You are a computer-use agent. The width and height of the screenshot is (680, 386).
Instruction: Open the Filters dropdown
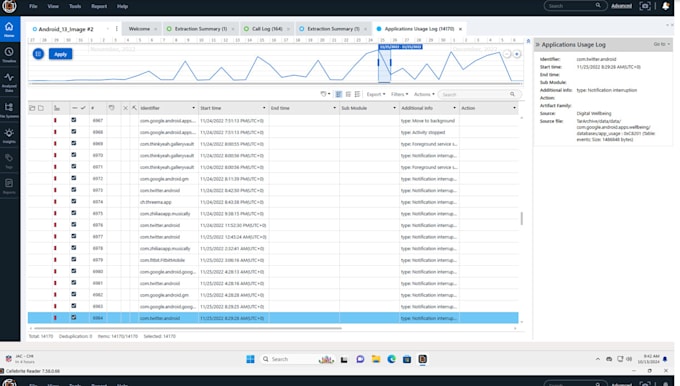pyautogui.click(x=399, y=94)
